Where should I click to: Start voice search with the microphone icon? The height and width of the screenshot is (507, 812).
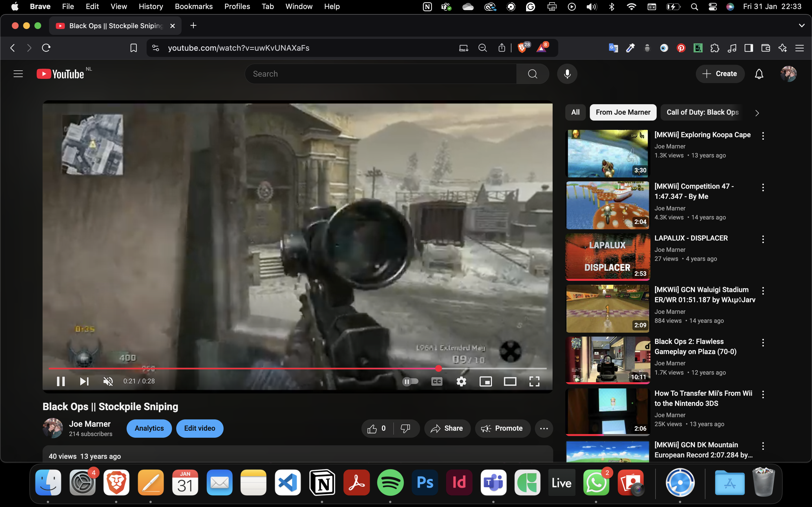(567, 74)
